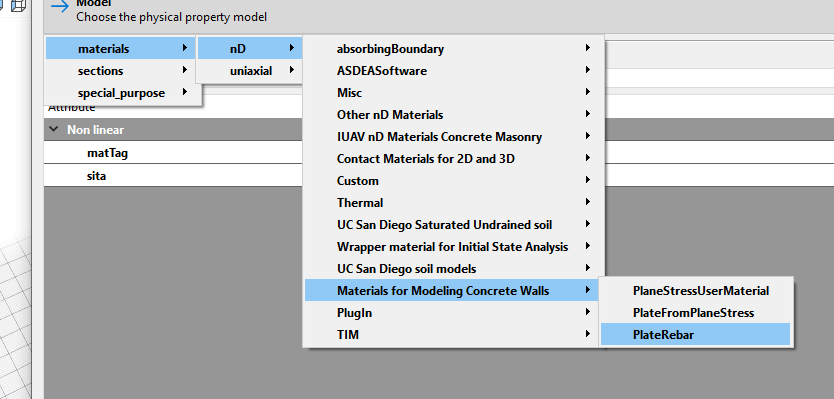834x399 pixels.
Task: Expand the Custom materials submenu
Action: pyautogui.click(x=453, y=181)
